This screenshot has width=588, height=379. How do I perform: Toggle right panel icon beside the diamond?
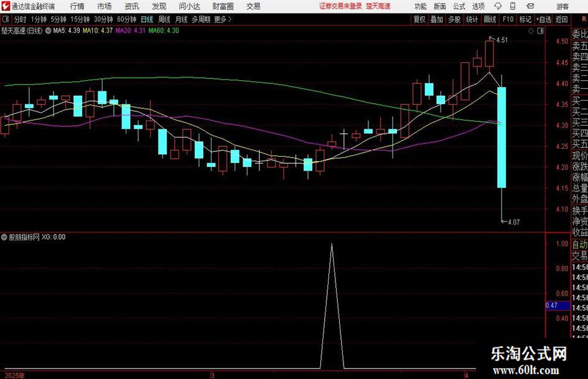tap(540, 31)
